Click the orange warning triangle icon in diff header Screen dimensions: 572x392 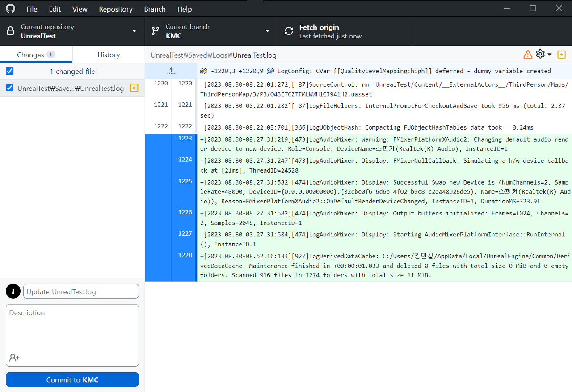click(528, 55)
